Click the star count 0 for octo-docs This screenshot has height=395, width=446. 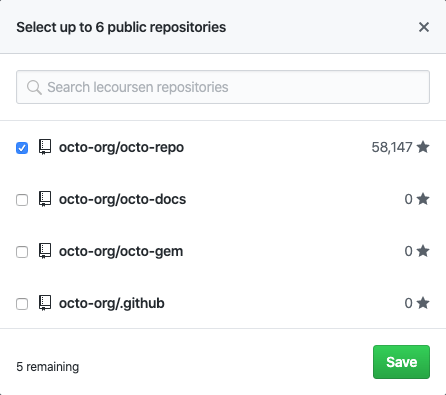[408, 199]
